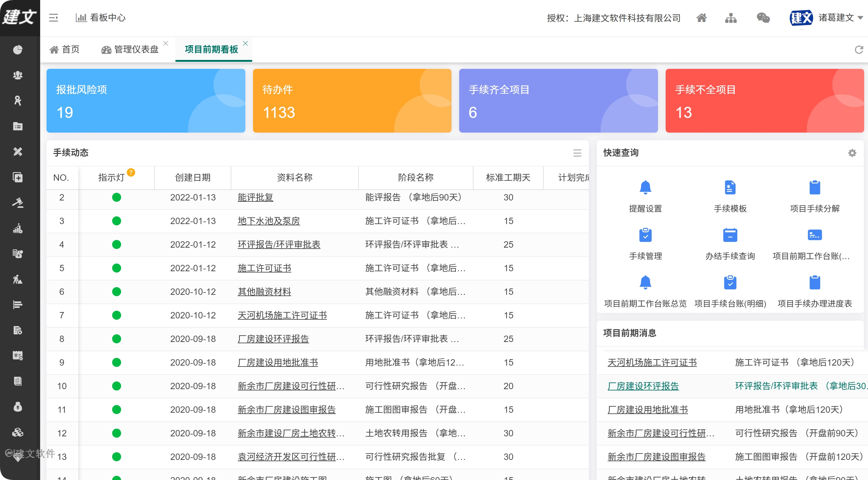The width and height of the screenshot is (868, 480).
Task: Click the bar chart growth sidebar icon
Action: coord(18,228)
